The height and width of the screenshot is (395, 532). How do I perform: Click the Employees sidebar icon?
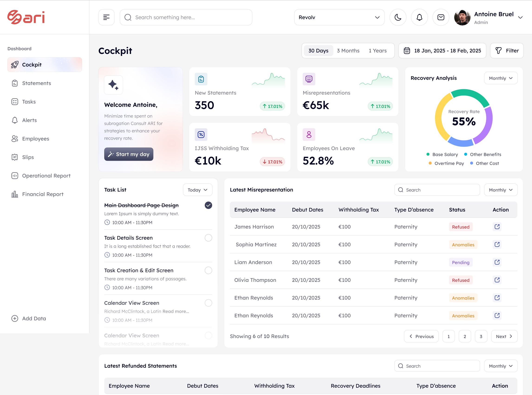[15, 139]
